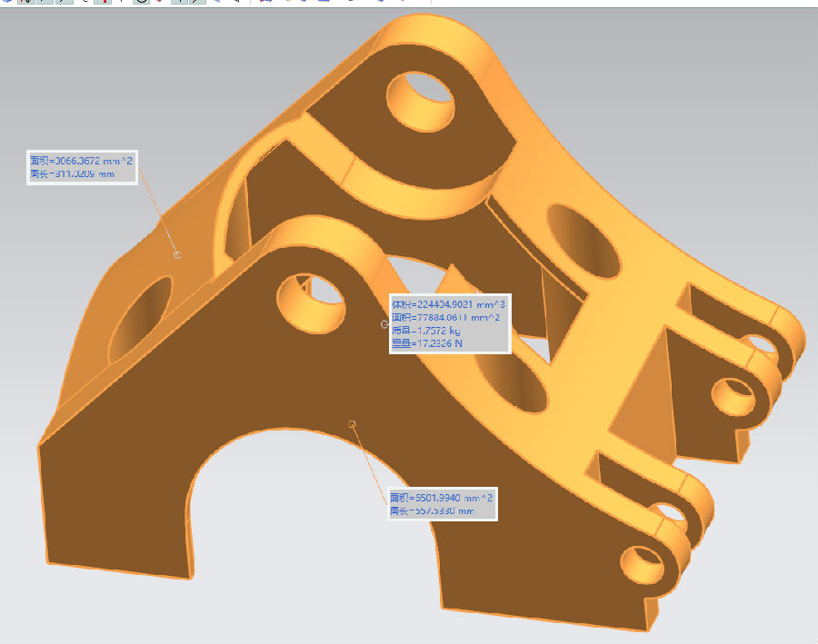Click the 6501.9940 mm^2 area annotation

click(442, 498)
